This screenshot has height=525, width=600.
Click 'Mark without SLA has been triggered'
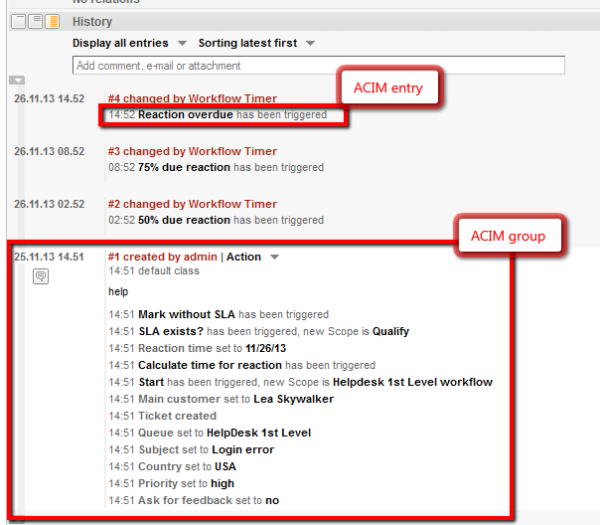(218, 315)
